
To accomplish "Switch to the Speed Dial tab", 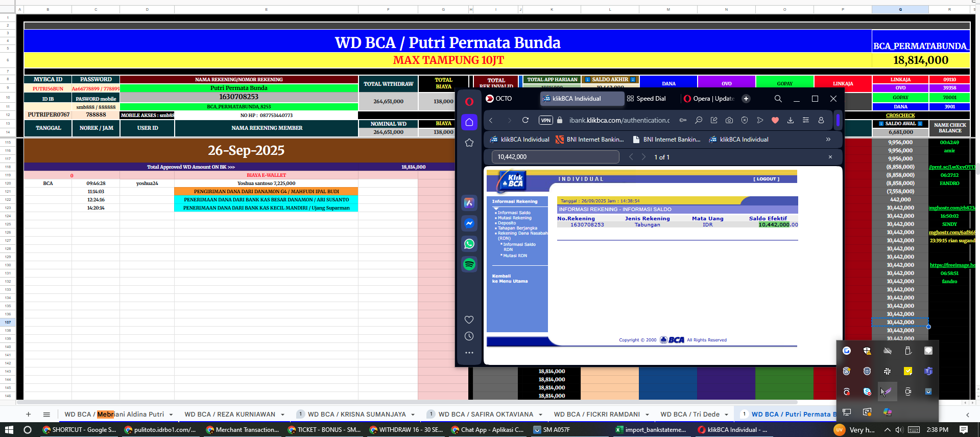I will (x=647, y=99).
